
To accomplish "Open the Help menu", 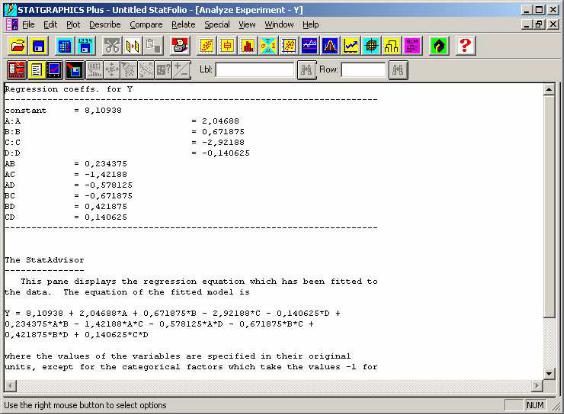I will (x=310, y=24).
